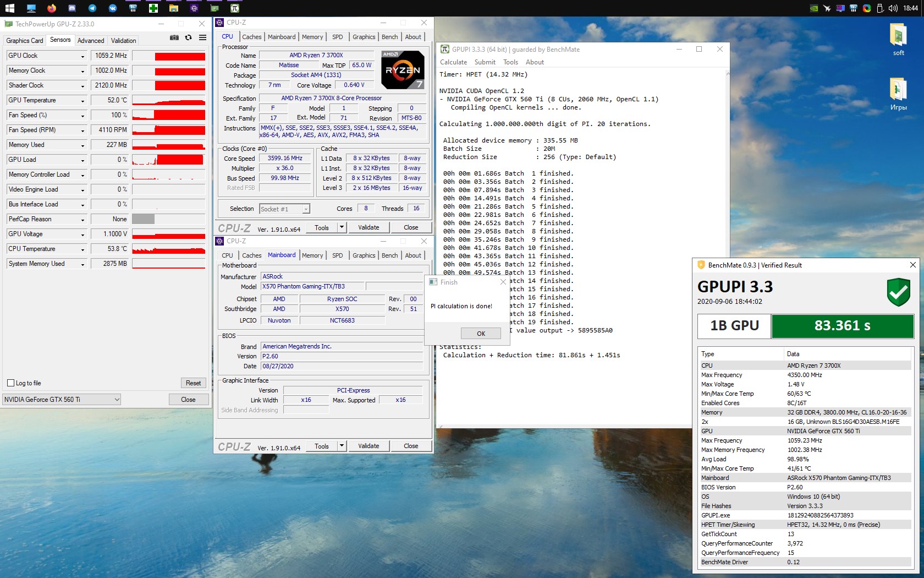
Task: Click the 3599.16 MHz Core Speed value
Action: point(285,159)
